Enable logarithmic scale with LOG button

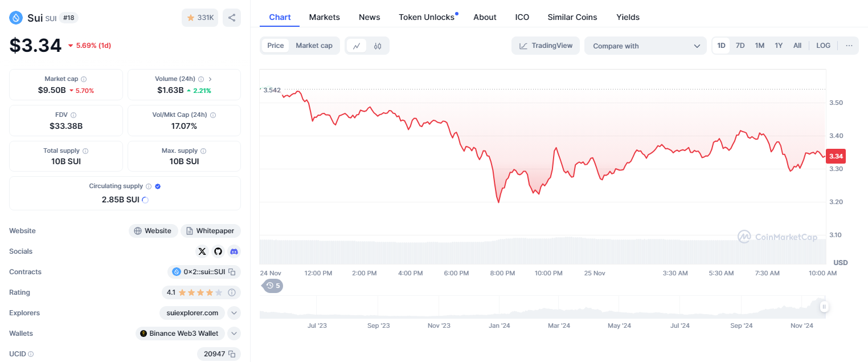point(823,45)
